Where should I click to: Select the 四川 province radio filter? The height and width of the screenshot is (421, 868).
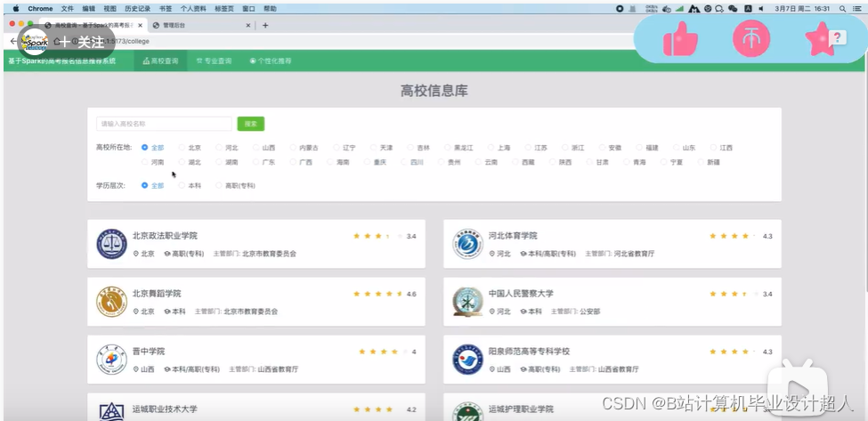point(404,162)
